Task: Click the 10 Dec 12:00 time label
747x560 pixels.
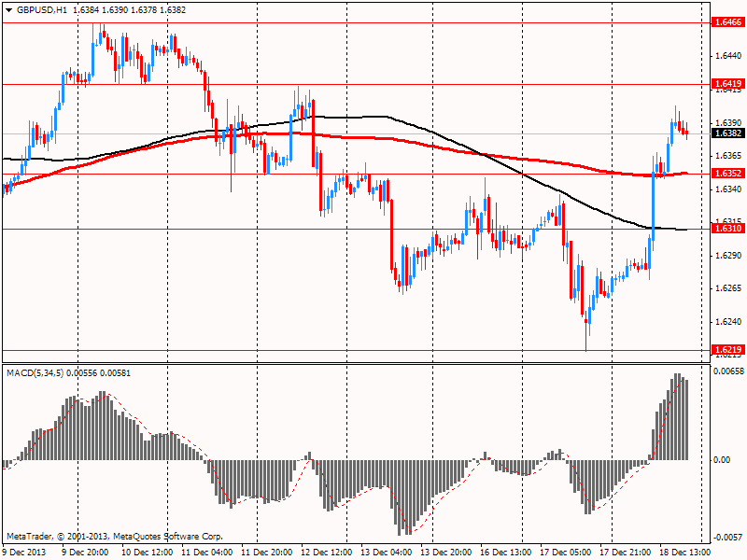Action: 148,553
